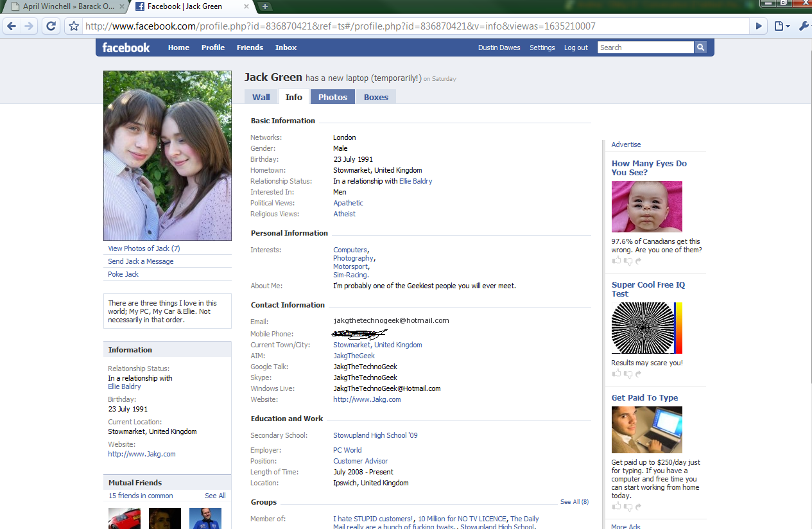Viewport: 812px width, 529px height.
Task: Click the Log out link
Action: [x=576, y=48]
